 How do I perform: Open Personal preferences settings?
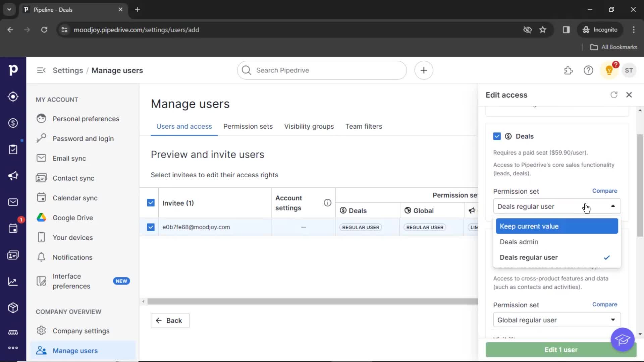click(83, 119)
